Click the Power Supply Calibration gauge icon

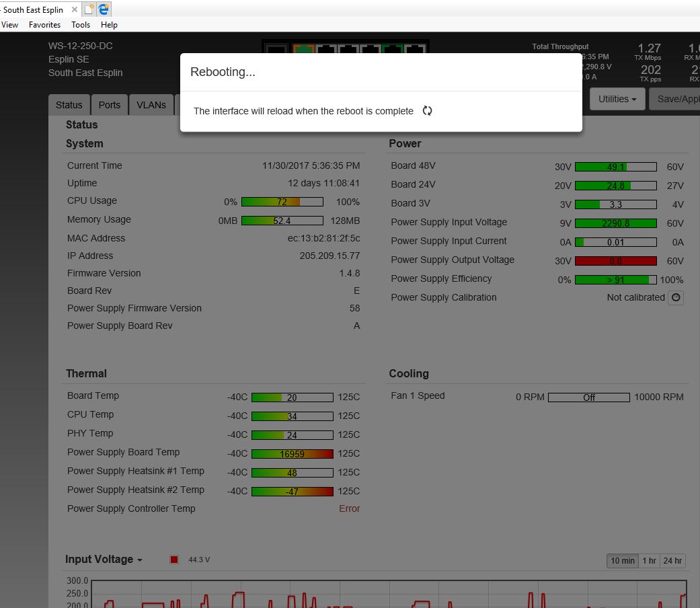point(676,297)
